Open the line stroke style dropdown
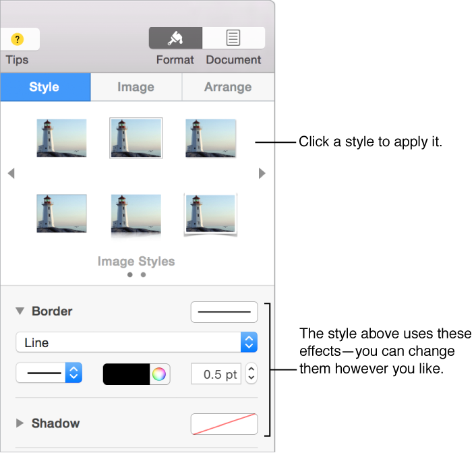Viewport: 476px width, 453px height. [x=49, y=373]
